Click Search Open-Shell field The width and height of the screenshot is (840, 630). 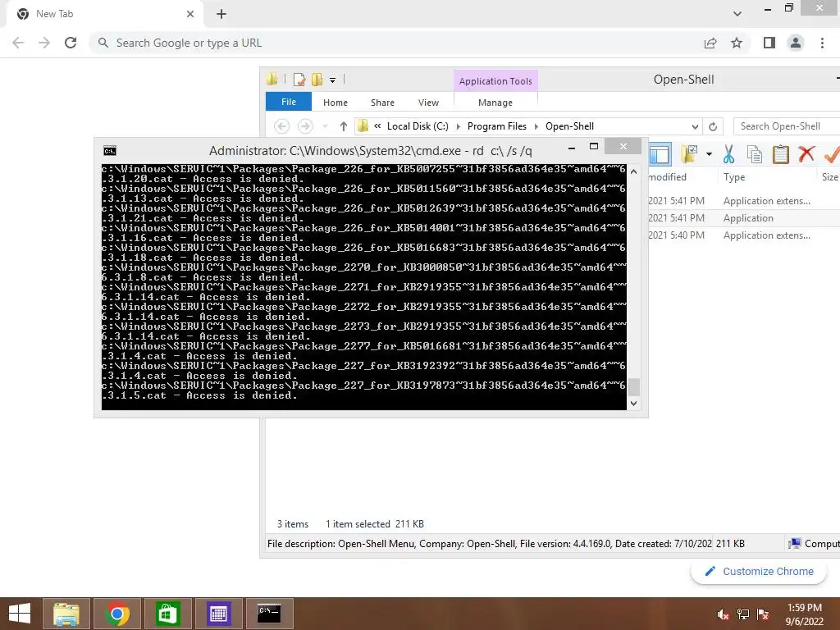click(x=787, y=126)
